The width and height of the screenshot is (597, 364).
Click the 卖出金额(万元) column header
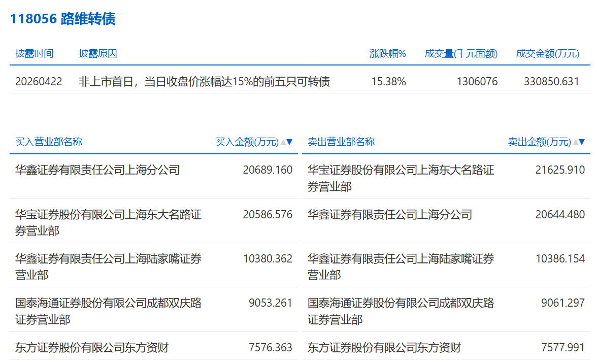coord(539,142)
